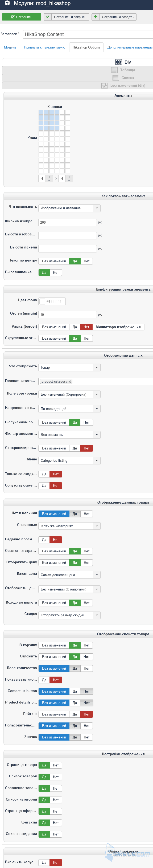Click the product category tag field
Screen dimensions: 153x868
tap(96, 381)
